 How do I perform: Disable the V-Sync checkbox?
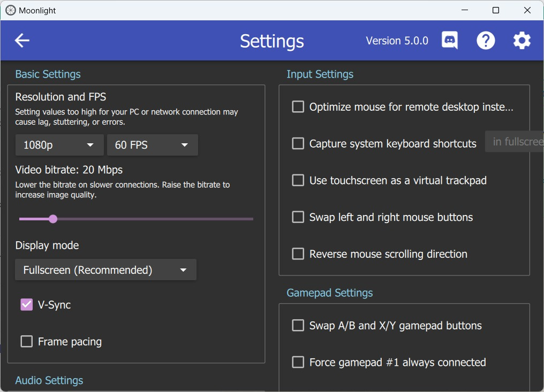[27, 305]
